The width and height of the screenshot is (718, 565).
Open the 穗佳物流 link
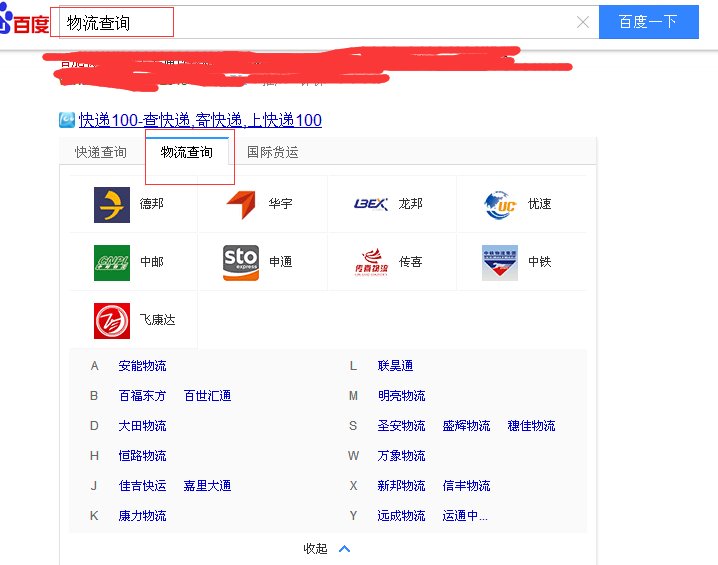point(532,426)
